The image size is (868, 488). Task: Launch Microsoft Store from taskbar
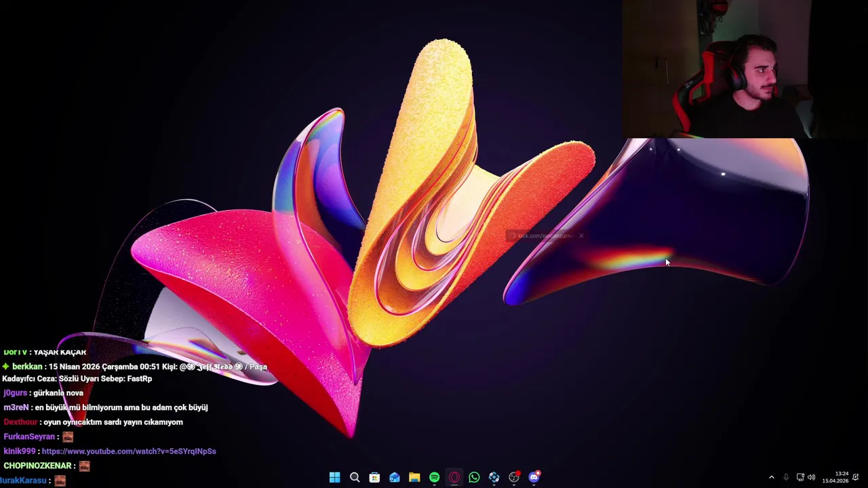pyautogui.click(x=374, y=477)
